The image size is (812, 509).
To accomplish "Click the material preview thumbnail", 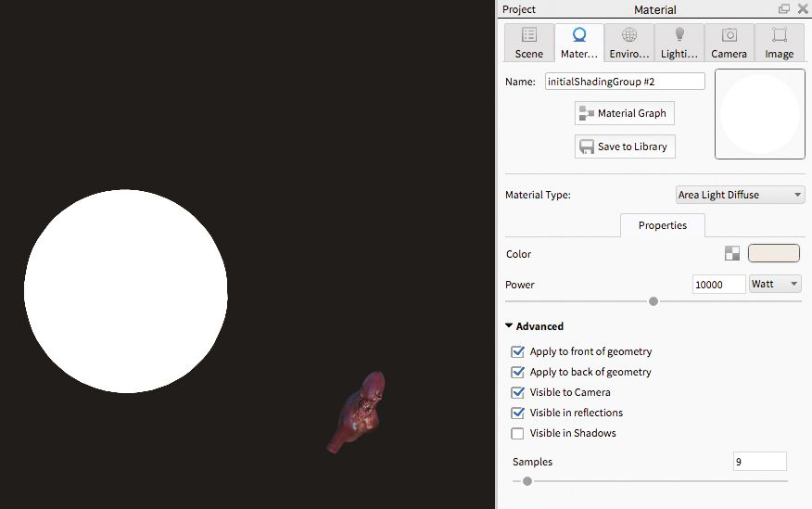I will [760, 114].
